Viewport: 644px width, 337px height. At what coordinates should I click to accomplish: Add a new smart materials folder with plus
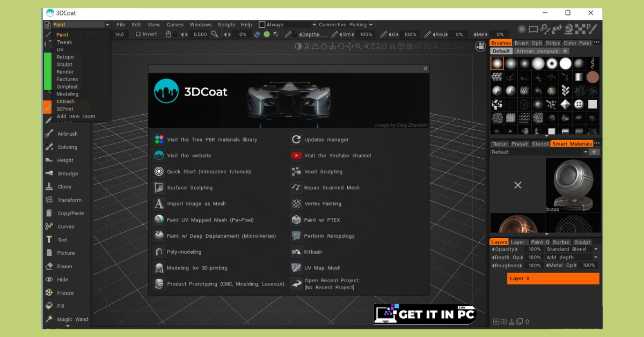[x=594, y=152]
